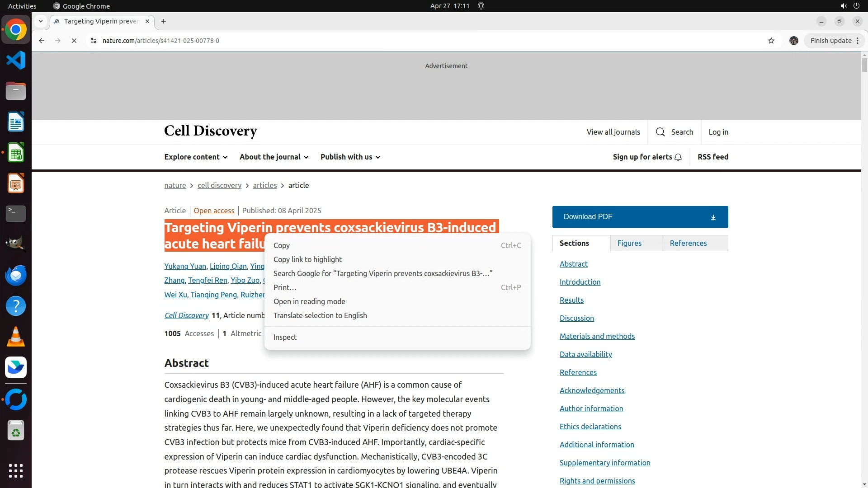Expand Publish with us menu
The height and width of the screenshot is (488, 868).
coord(350,157)
